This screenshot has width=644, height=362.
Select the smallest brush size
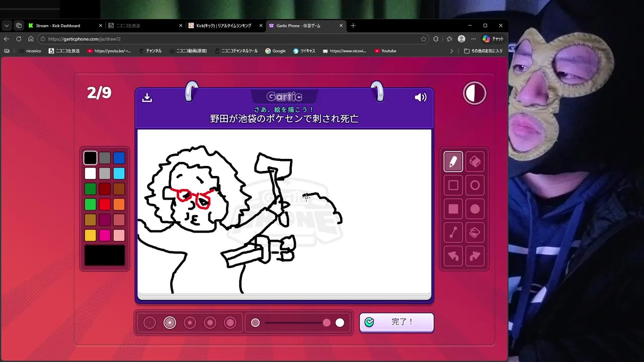tap(149, 323)
